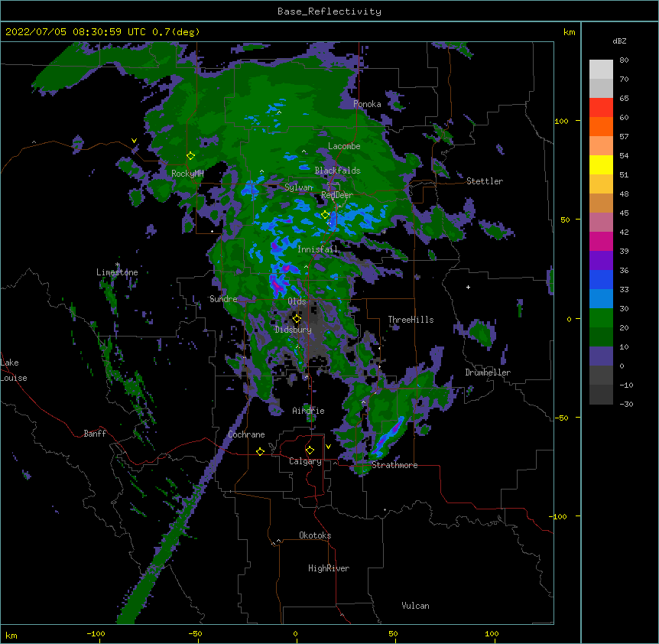
Task: Select the Calgary city label
Action: coord(305,461)
